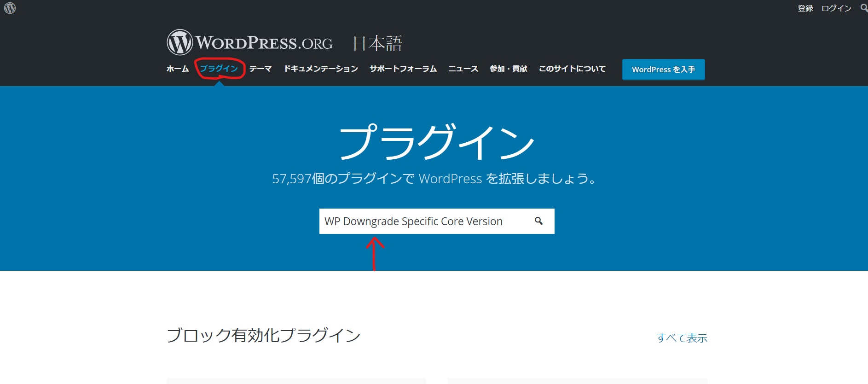The image size is (868, 384).
Task: Click the すべて表示 link
Action: pyautogui.click(x=682, y=338)
